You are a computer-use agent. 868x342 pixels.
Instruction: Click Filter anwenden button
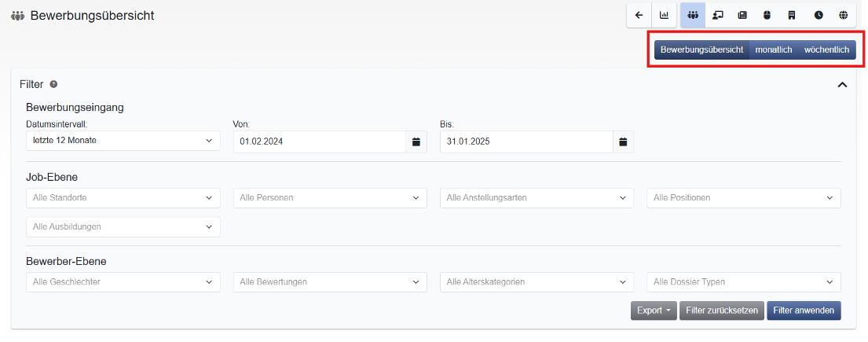[804, 311]
